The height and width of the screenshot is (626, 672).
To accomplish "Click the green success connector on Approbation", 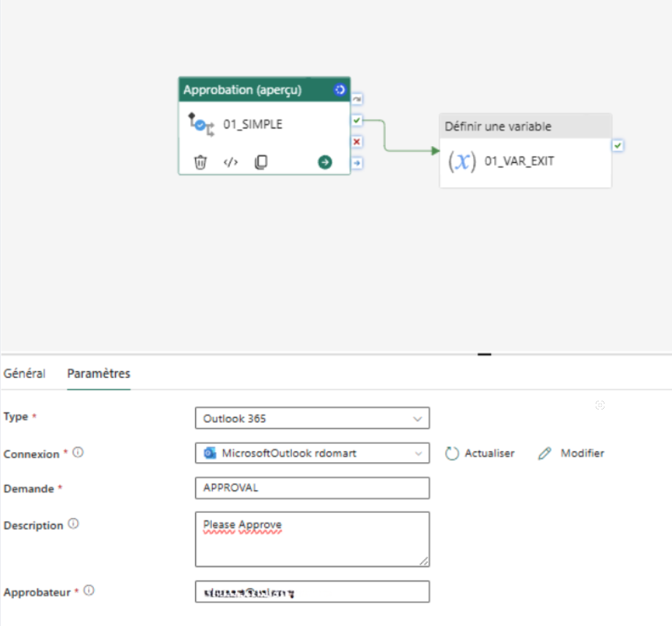I will (357, 120).
